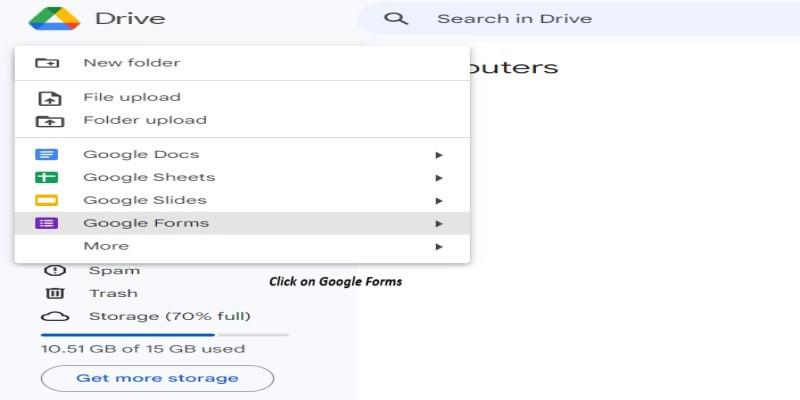The width and height of the screenshot is (800, 400).
Task: Click the blue Google Docs icon
Action: pos(47,155)
